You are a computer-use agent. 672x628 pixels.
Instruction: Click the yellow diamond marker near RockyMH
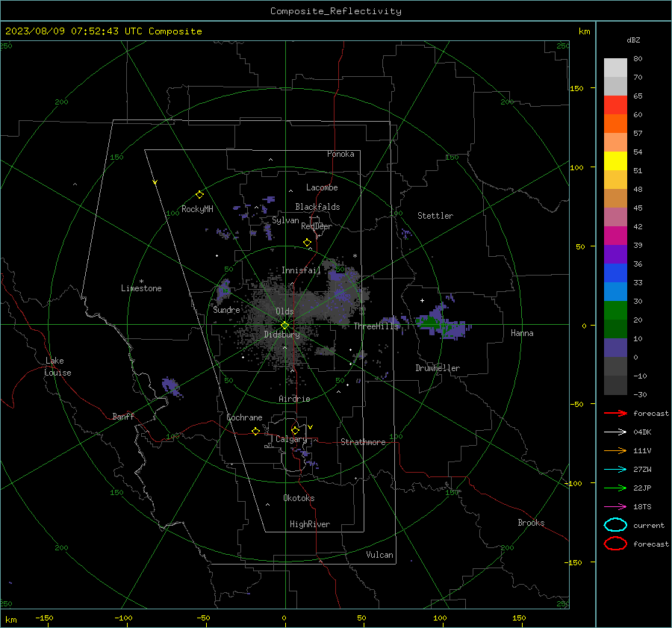199,195
